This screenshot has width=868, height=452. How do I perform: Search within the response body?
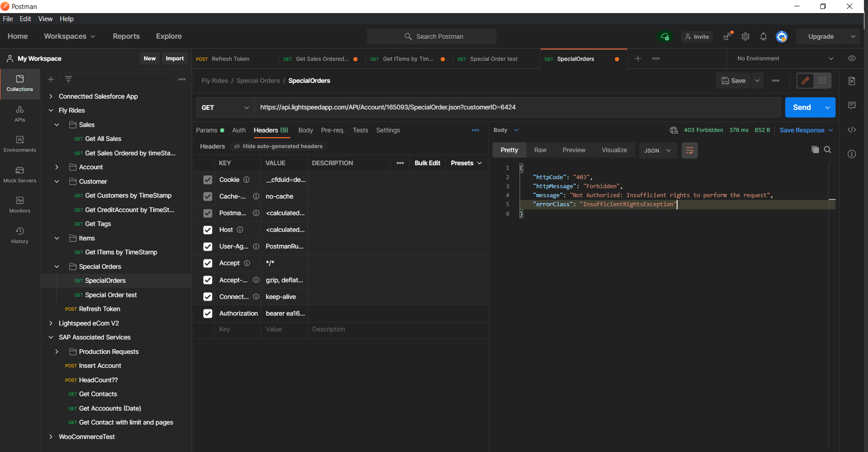827,149
